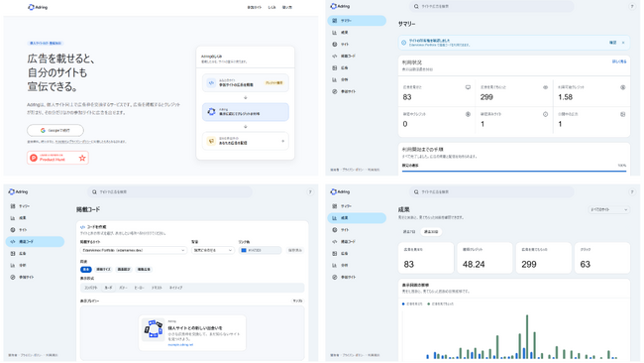Select the 過去30日 range pill
Image resolution: width=644 pixels, height=363 pixels.
431,232
